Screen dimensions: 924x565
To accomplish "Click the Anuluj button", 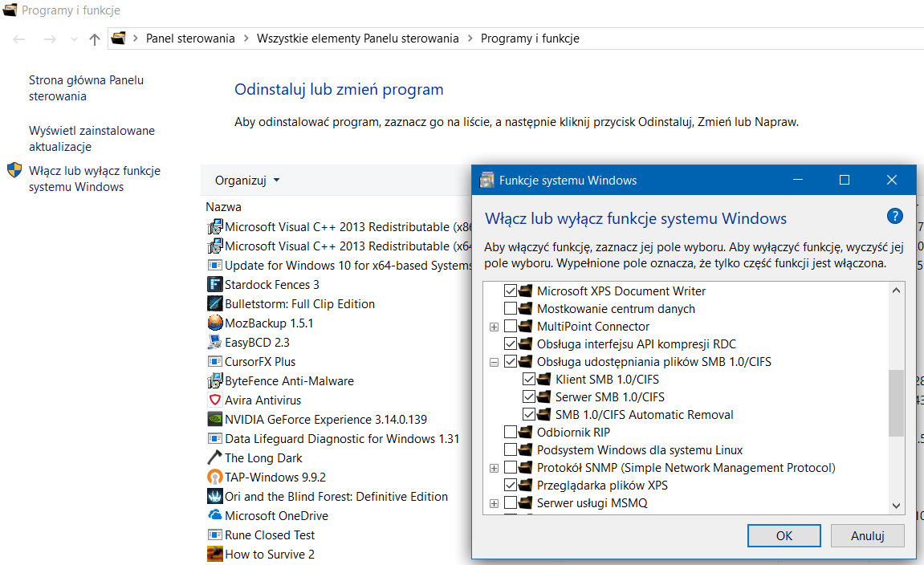I will [868, 535].
